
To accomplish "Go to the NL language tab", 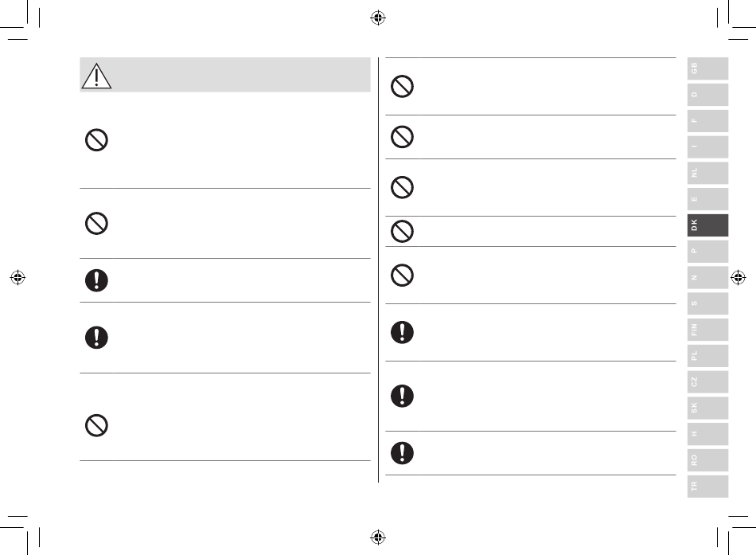I will [707, 173].
